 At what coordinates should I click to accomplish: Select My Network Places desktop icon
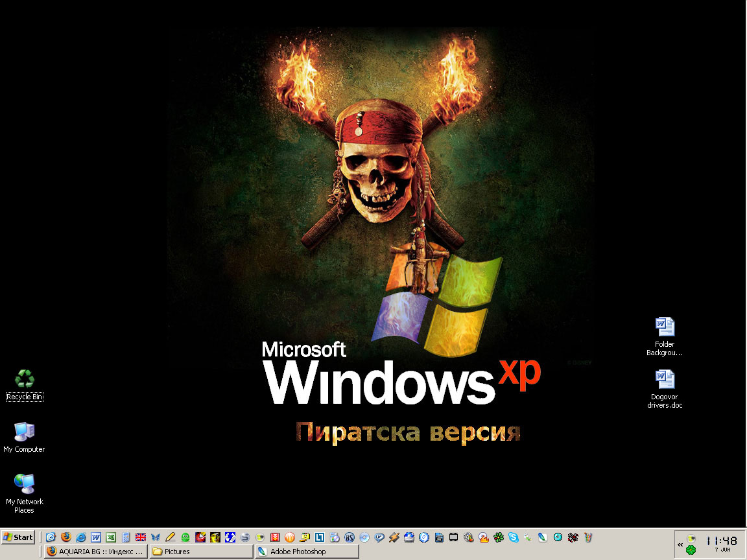tap(24, 494)
